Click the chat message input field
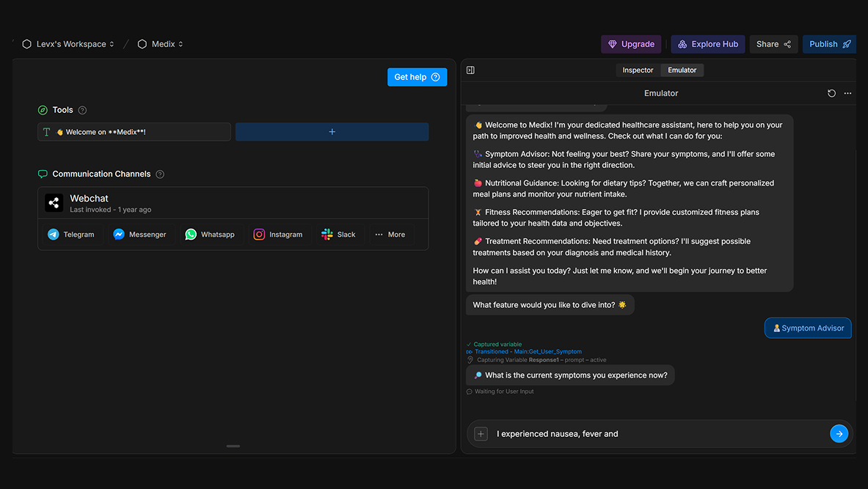Viewport: 868px width, 489px height. (653, 434)
